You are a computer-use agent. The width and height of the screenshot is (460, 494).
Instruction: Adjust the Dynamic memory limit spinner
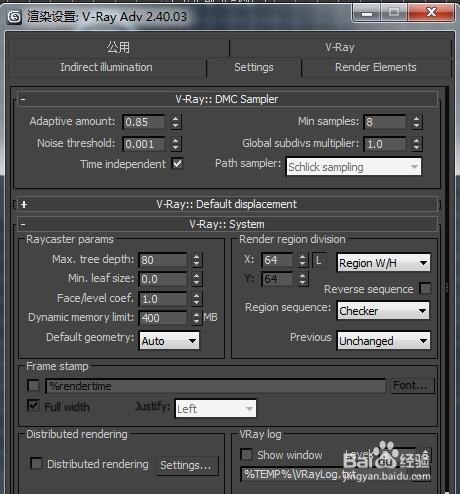(x=197, y=318)
